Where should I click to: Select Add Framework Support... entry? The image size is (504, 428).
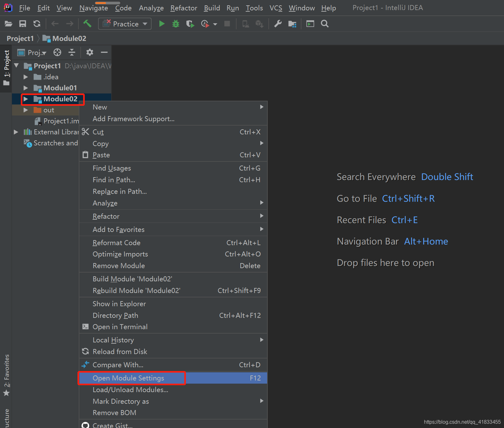(173, 119)
